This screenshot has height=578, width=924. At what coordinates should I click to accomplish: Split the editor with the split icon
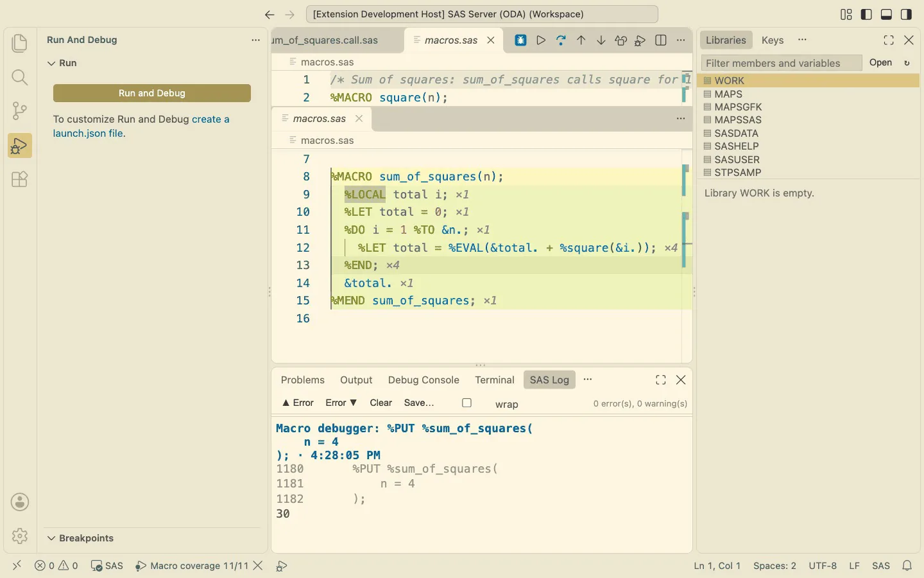661,40
